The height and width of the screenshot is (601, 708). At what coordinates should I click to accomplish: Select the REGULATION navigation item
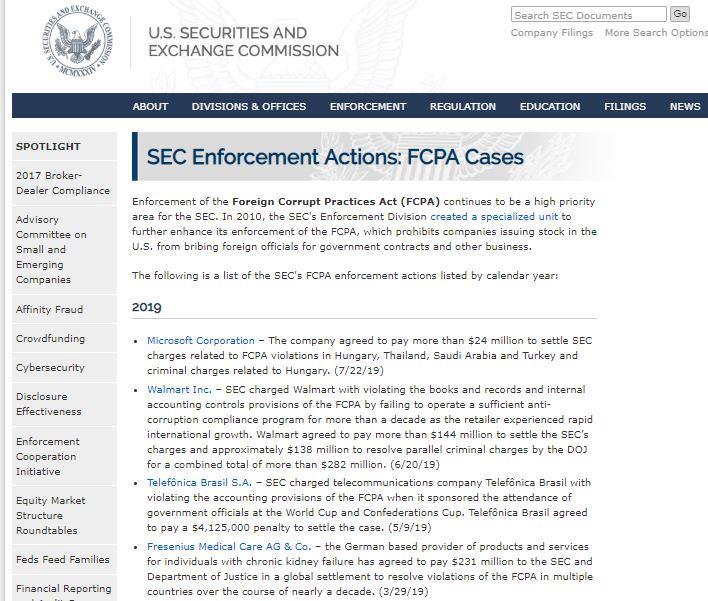(x=462, y=107)
